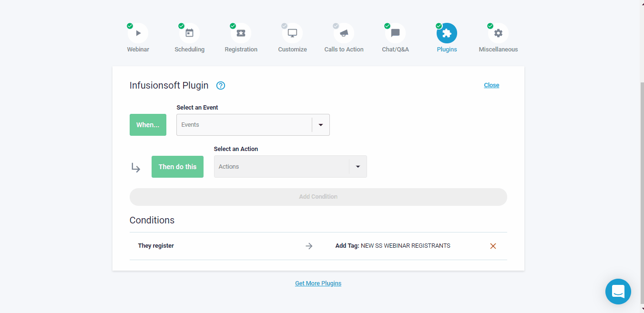Open the Webinar step play icon

pyautogui.click(x=138, y=33)
